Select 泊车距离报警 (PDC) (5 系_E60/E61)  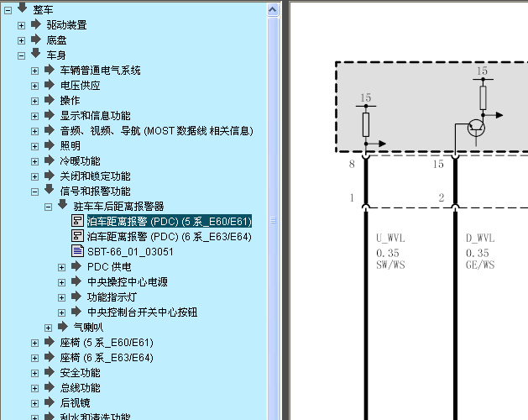[170, 222]
